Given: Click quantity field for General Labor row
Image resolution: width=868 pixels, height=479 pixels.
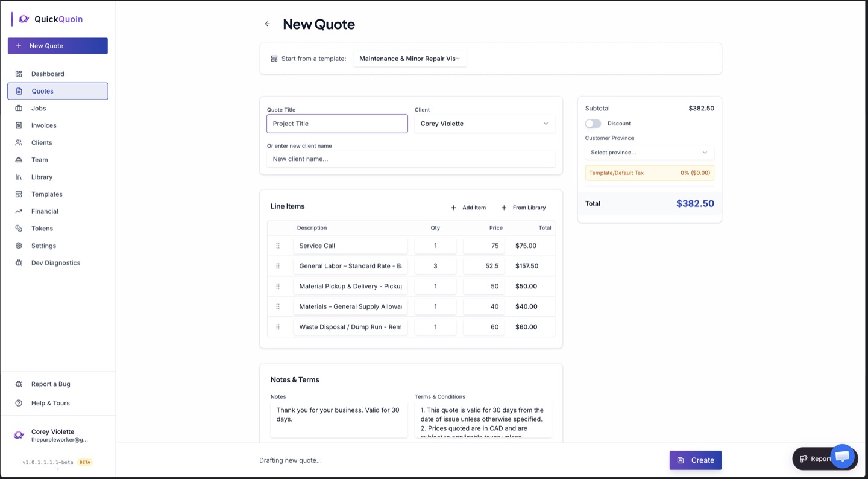Looking at the screenshot, I should 435,266.
